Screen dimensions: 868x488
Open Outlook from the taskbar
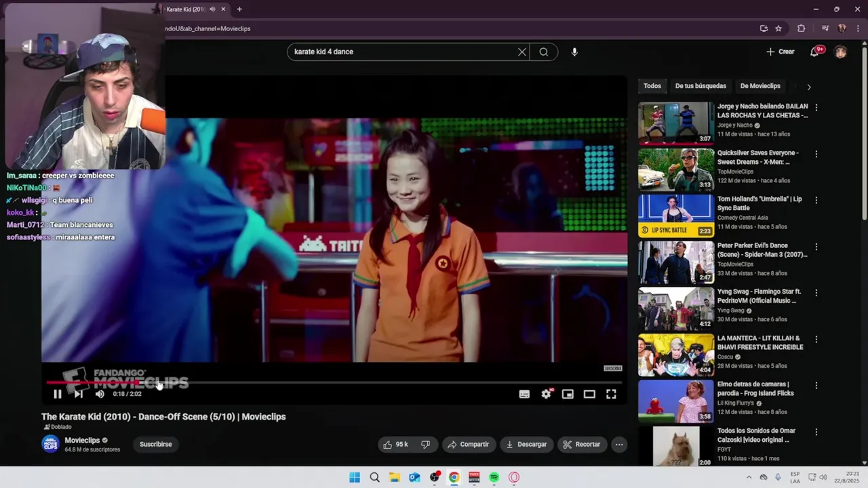(414, 477)
